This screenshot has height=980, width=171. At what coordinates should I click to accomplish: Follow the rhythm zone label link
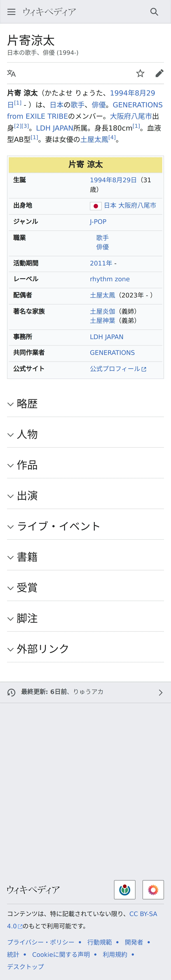pos(110,279)
